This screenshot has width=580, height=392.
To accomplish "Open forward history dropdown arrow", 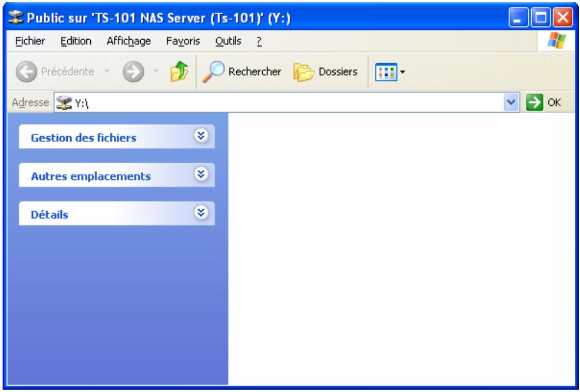I will (x=156, y=71).
